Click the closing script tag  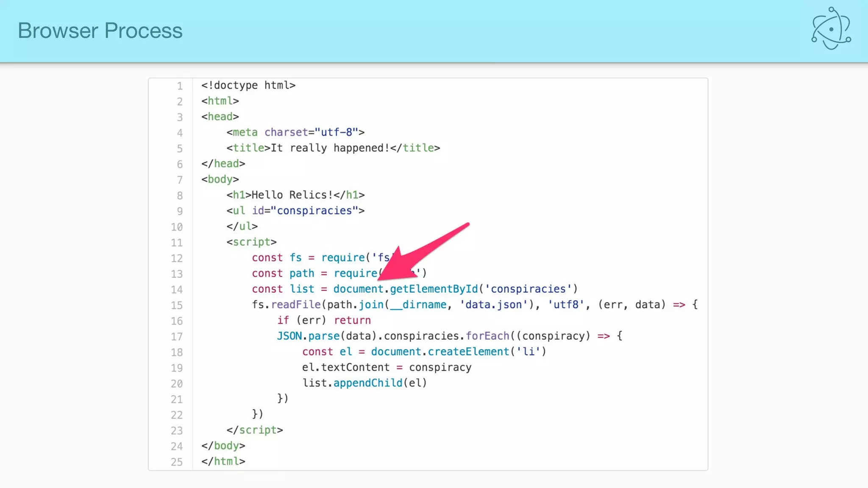[254, 430]
